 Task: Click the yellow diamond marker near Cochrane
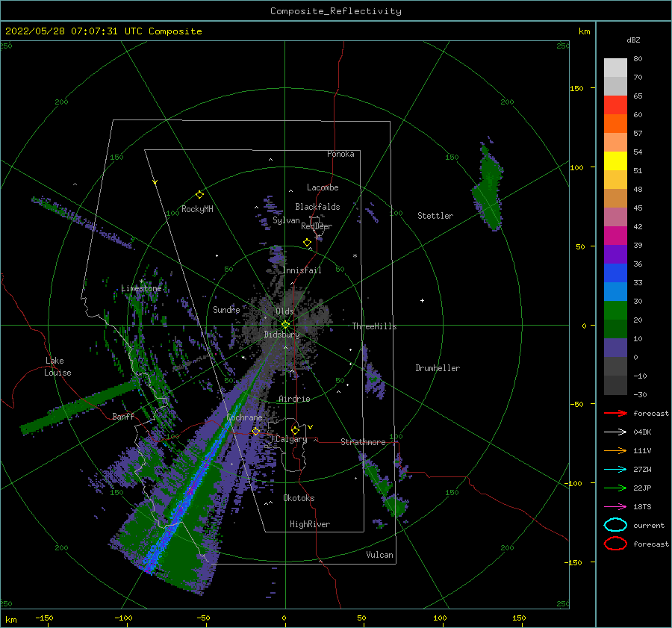tap(255, 432)
